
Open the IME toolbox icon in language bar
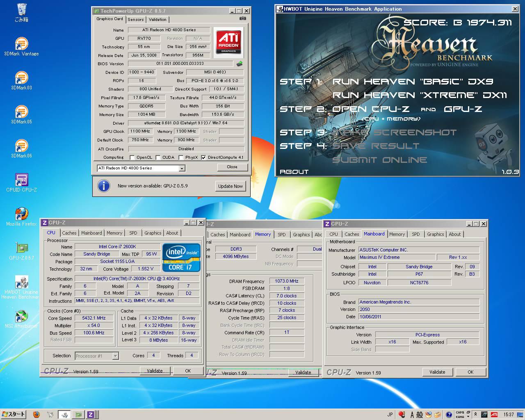(438, 415)
